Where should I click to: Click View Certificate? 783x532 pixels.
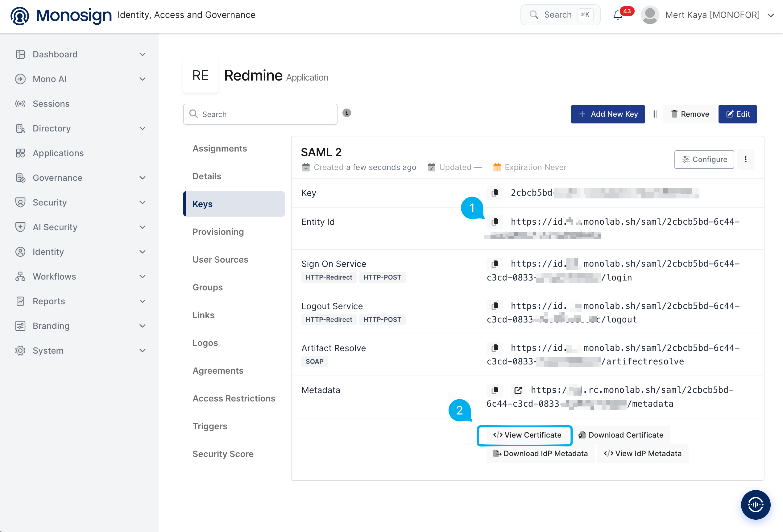coord(527,435)
